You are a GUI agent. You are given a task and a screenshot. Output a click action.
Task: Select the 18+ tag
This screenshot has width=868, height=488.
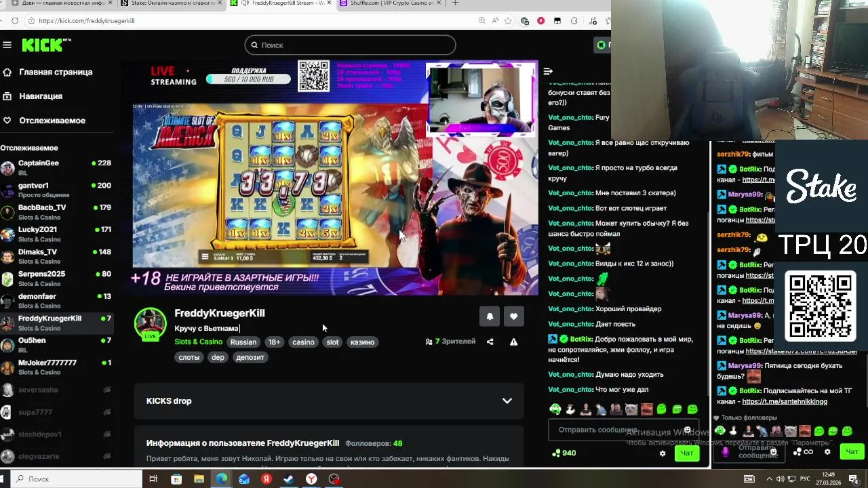click(x=274, y=342)
